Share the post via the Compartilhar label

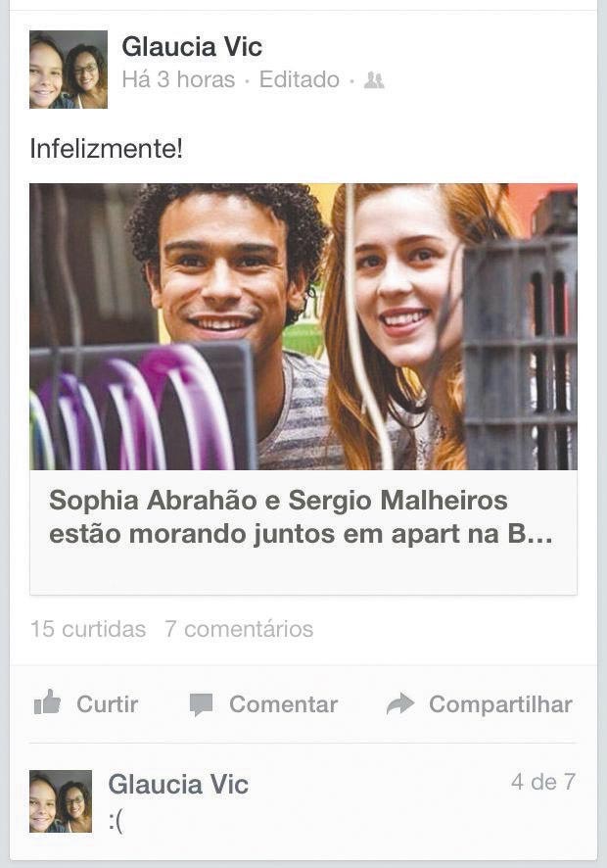pos(500,704)
